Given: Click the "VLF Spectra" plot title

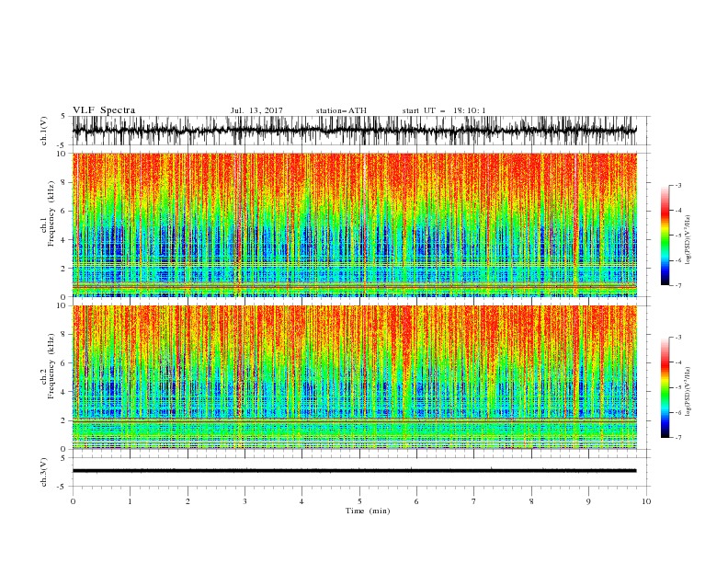Looking at the screenshot, I should tap(104, 110).
